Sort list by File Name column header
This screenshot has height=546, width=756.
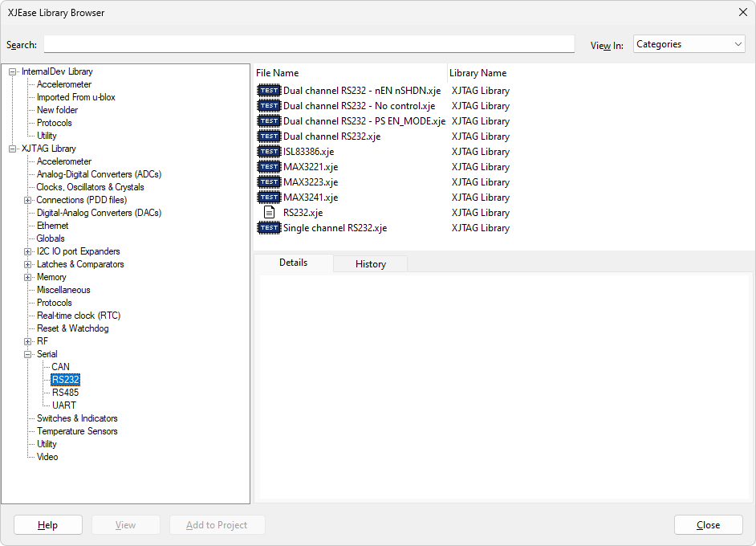(350, 73)
